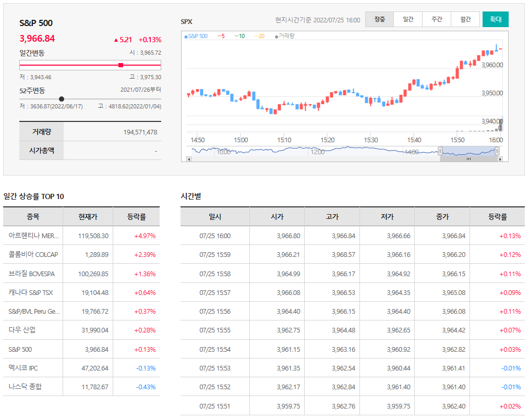Viewport: 529px width, 420px height.
Task: Open 다우 산업 index link
Action: tap(22, 330)
